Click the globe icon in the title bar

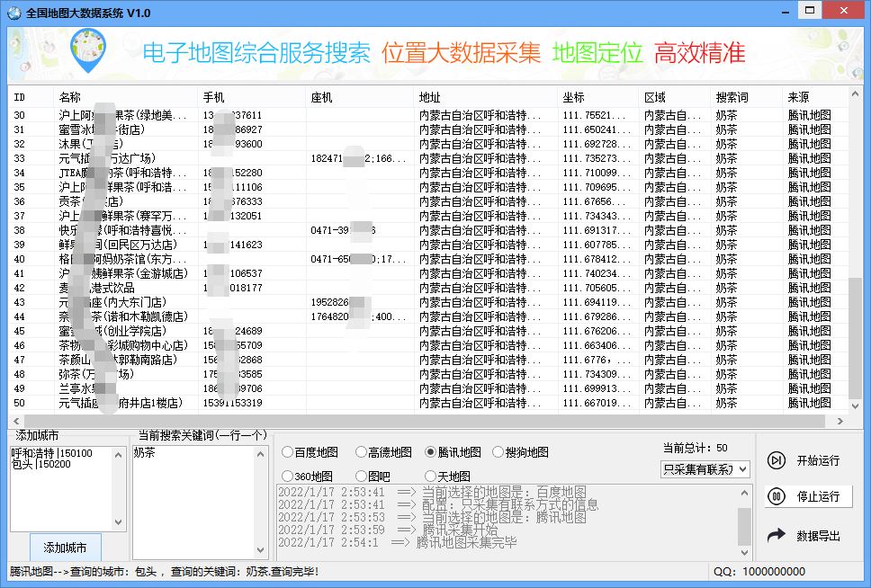[13, 11]
